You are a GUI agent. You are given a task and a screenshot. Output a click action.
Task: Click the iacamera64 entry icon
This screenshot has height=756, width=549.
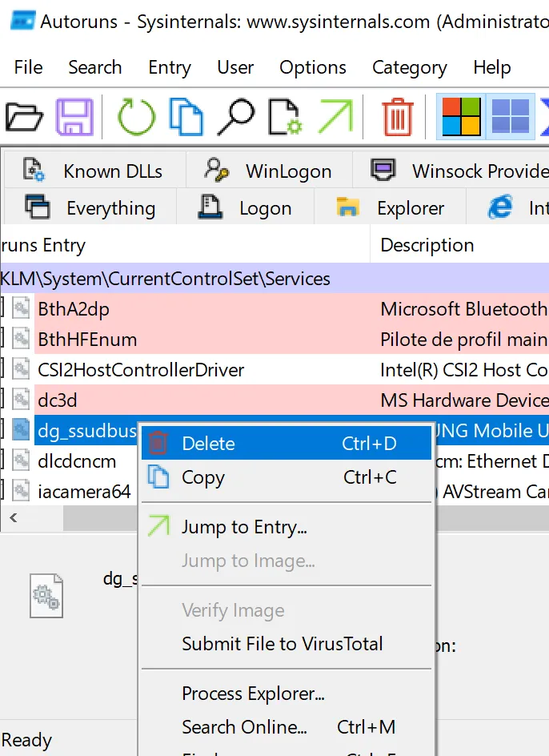pos(21,491)
